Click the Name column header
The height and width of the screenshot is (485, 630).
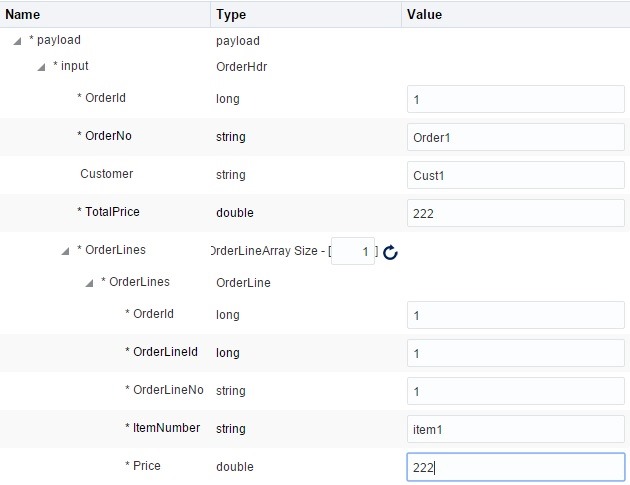tap(23, 15)
